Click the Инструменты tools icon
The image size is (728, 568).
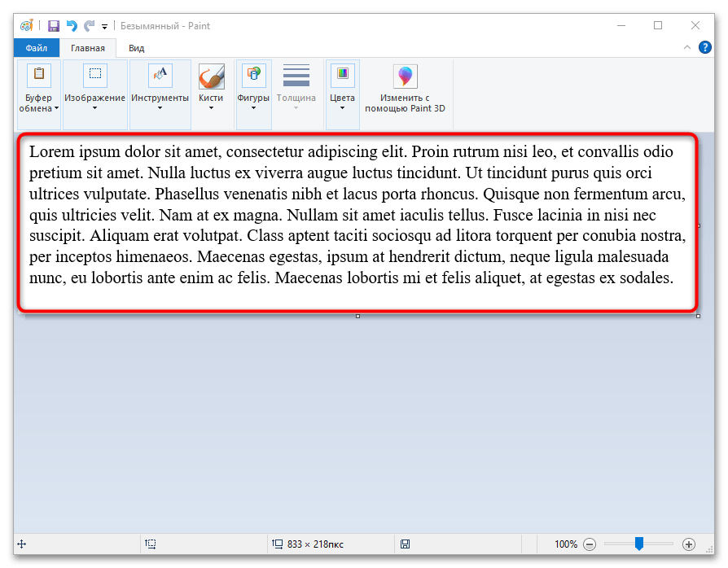[x=160, y=76]
